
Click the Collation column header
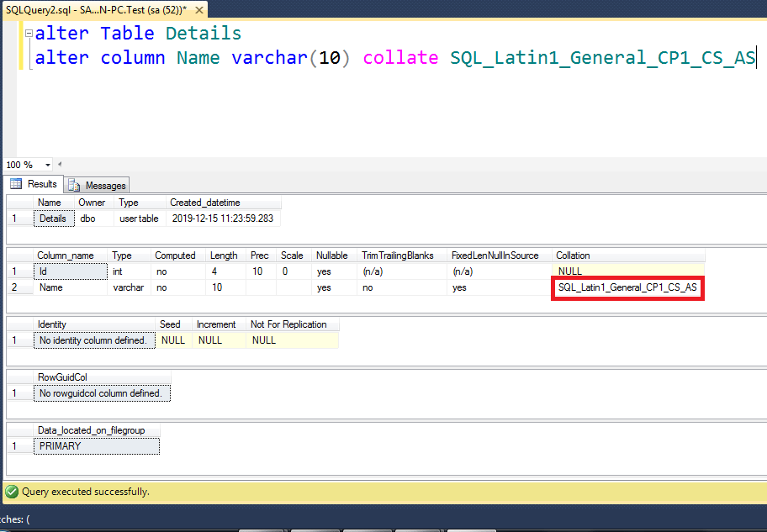[573, 255]
